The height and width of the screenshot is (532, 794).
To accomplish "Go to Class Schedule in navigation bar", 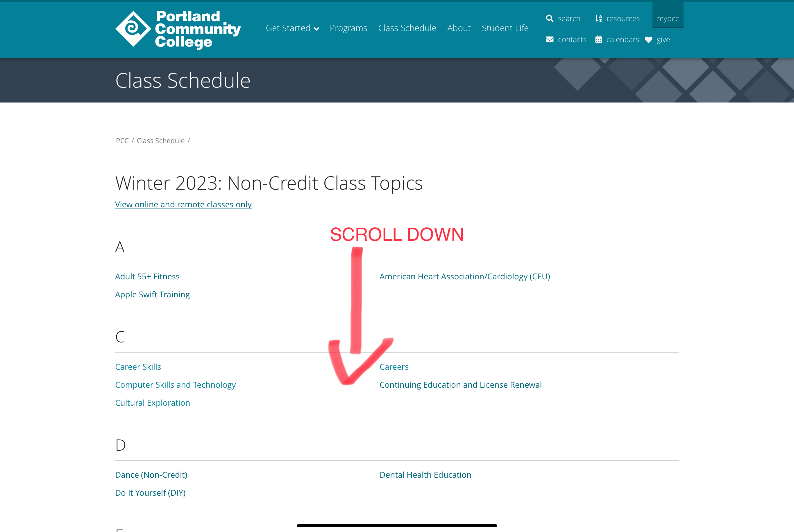I will click(x=407, y=28).
